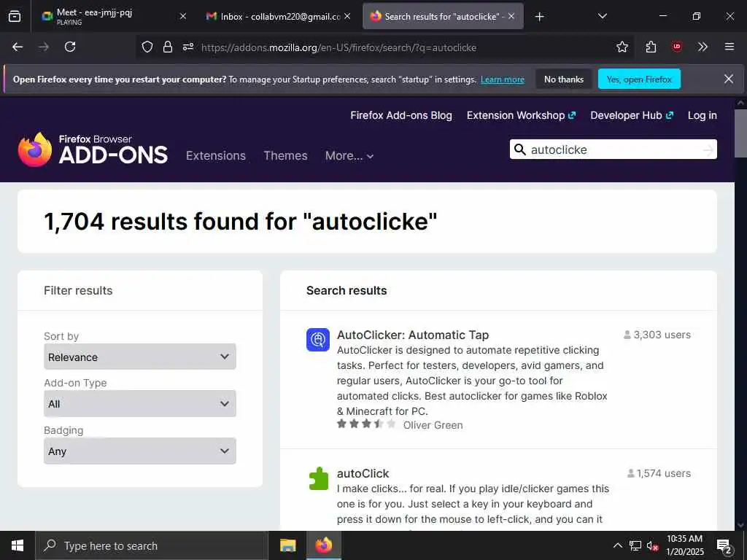Image resolution: width=747 pixels, height=560 pixels.
Task: Open the Extensions navigation item
Action: (x=216, y=156)
